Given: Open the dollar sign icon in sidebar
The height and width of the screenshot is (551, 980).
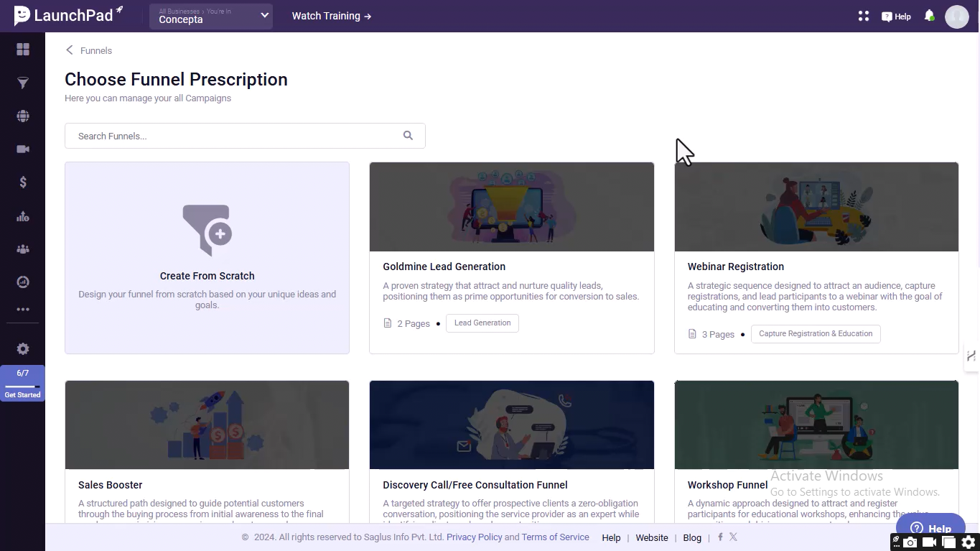Looking at the screenshot, I should pos(23,182).
